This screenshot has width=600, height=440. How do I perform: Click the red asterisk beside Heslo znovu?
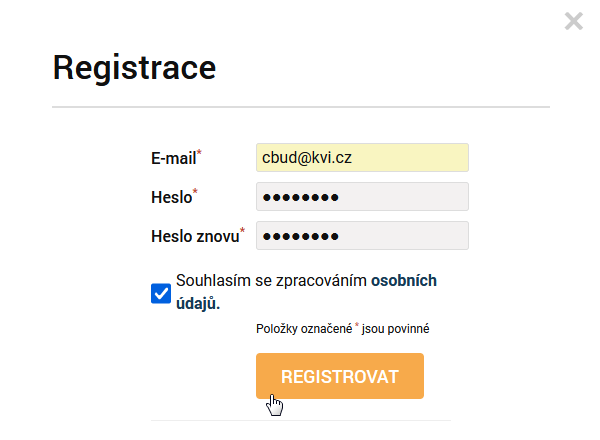coord(242,230)
